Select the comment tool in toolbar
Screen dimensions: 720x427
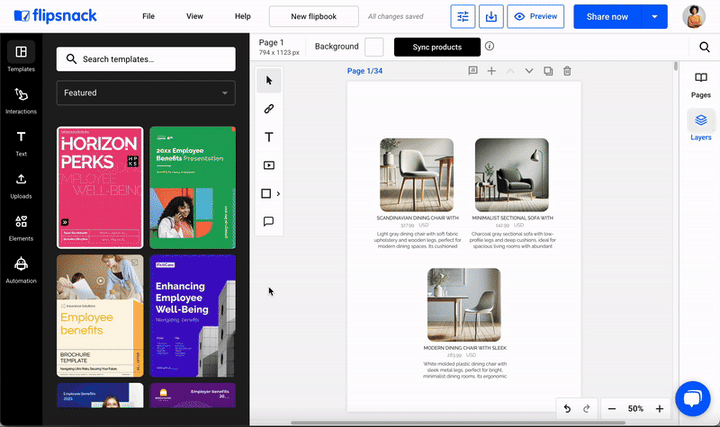coord(269,221)
